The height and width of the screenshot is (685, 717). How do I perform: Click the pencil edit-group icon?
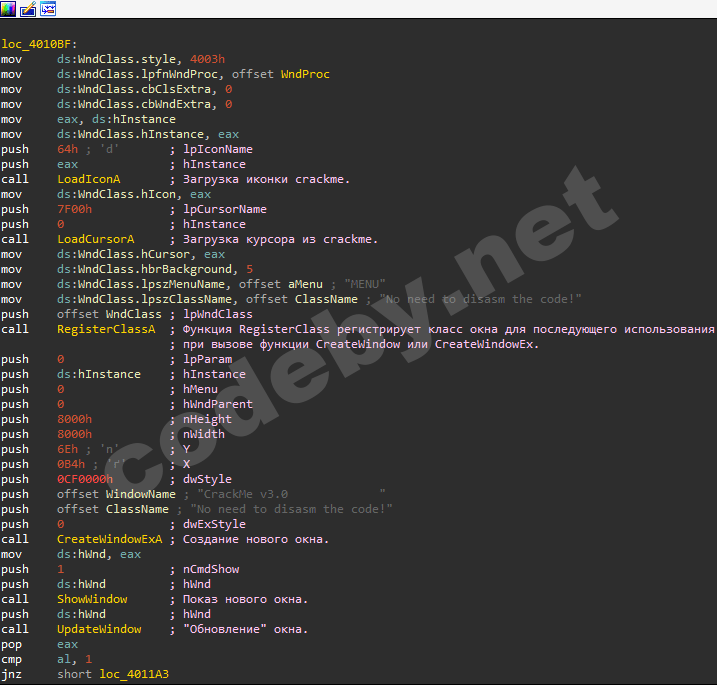pyautogui.click(x=28, y=8)
